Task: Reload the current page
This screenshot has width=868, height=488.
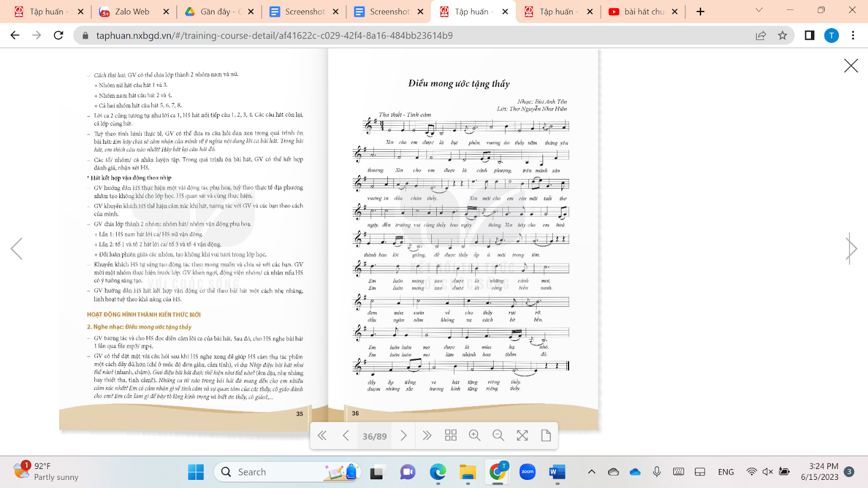Action: click(59, 35)
